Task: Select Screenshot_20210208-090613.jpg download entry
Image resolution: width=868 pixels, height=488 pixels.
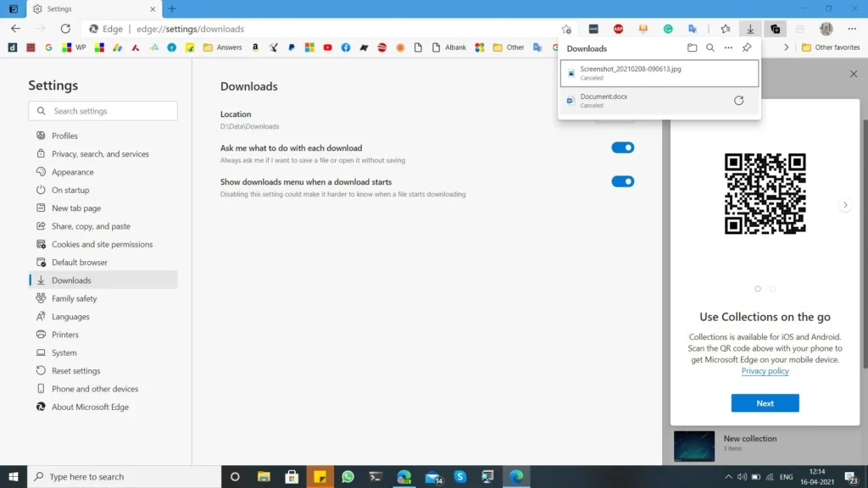Action: point(659,73)
